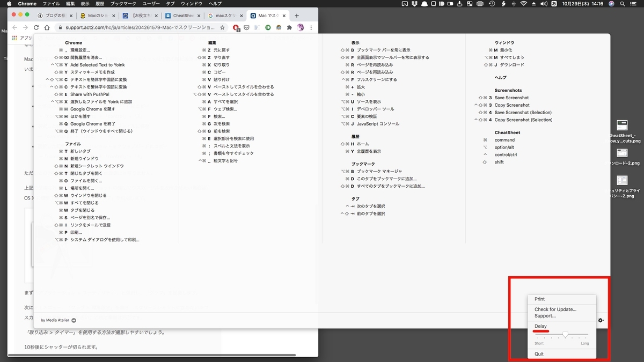Open Spotlight search
This screenshot has height=362, width=644.
click(x=624, y=4)
